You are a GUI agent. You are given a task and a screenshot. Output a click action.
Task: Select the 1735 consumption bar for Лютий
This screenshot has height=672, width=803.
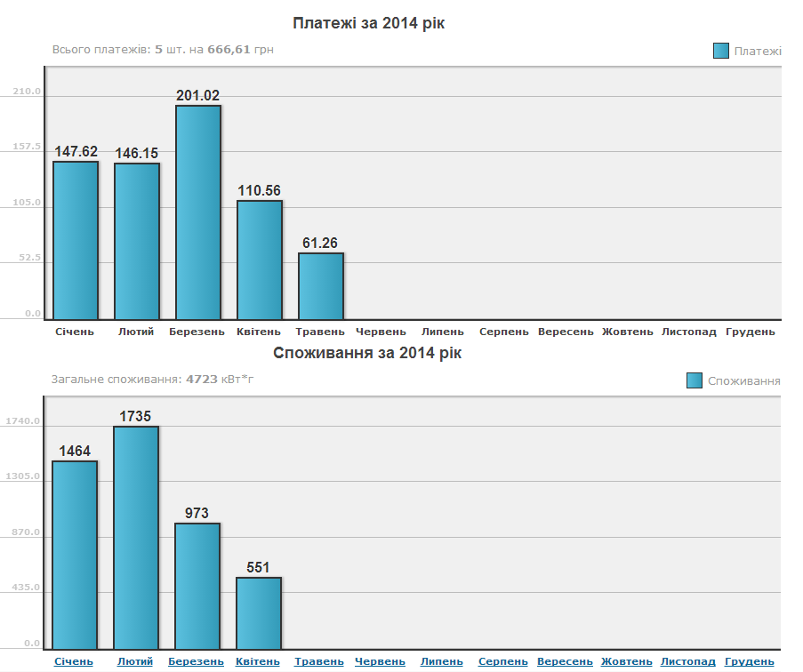(x=136, y=538)
